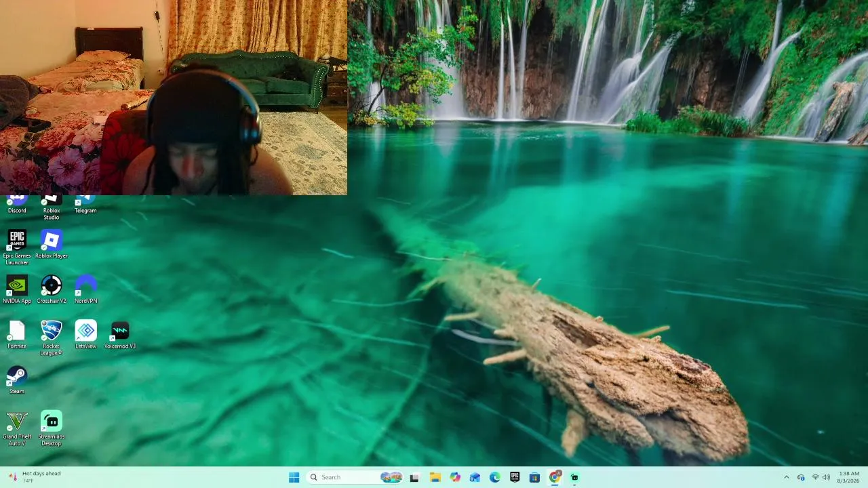Open Microsoft Edge from the taskbar
868x488 pixels.
495,477
